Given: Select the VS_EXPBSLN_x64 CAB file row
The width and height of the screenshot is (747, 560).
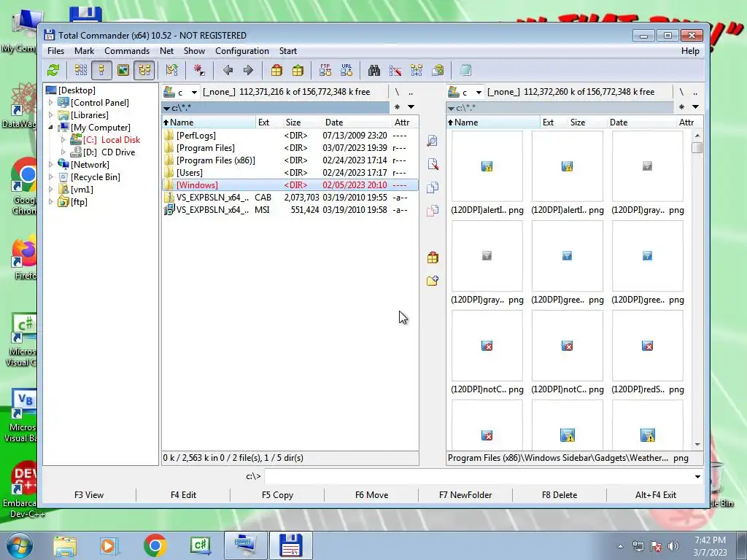Looking at the screenshot, I should point(290,198).
